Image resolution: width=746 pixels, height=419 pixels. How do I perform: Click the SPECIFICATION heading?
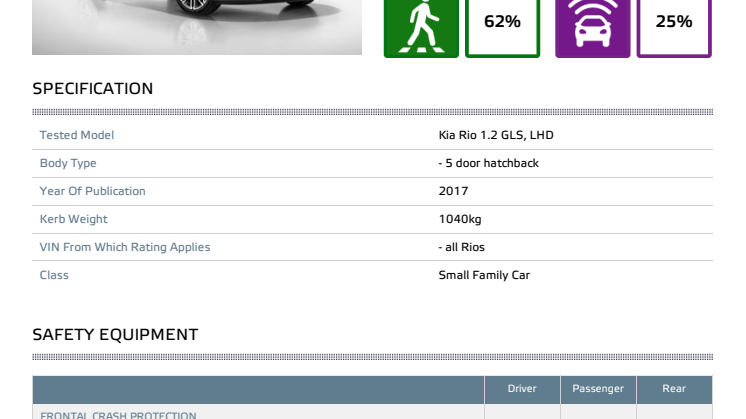93,89
